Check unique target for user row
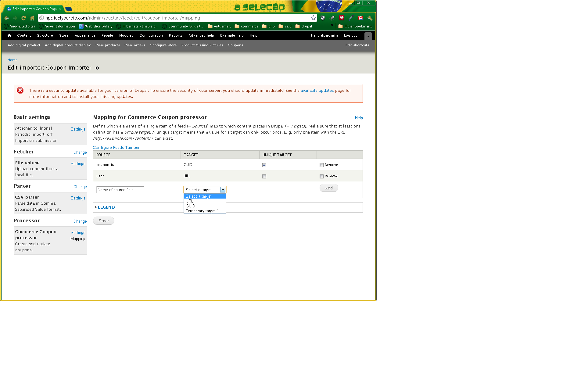 tap(264, 176)
